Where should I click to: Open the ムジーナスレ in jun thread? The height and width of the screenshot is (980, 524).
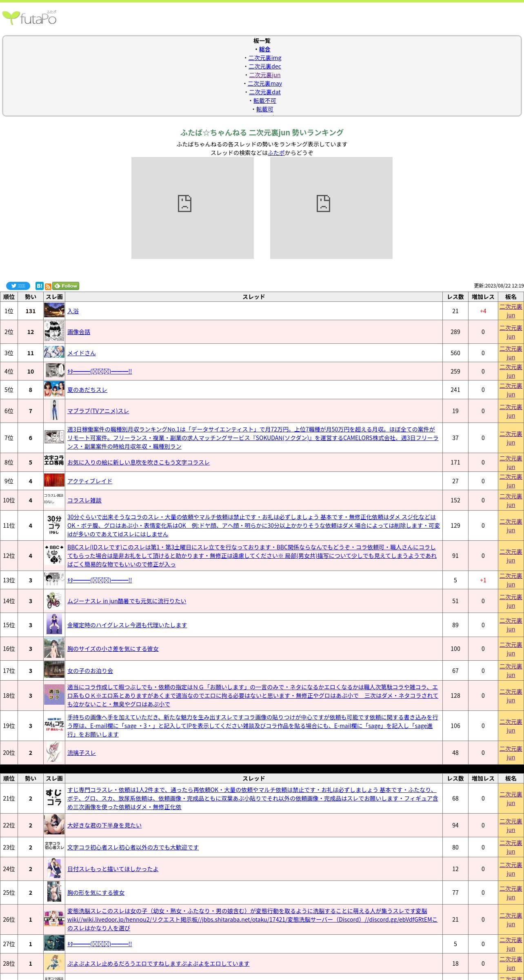tap(127, 601)
